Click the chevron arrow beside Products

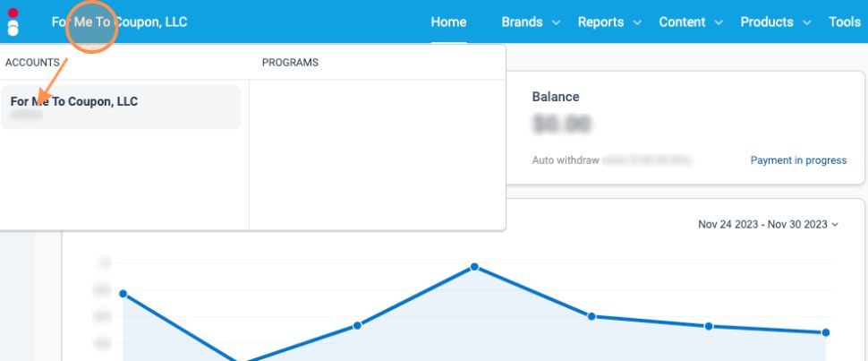tap(806, 22)
